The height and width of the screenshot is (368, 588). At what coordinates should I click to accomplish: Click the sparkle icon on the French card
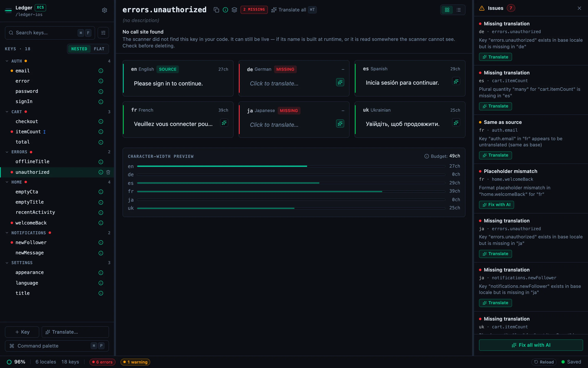224,123
